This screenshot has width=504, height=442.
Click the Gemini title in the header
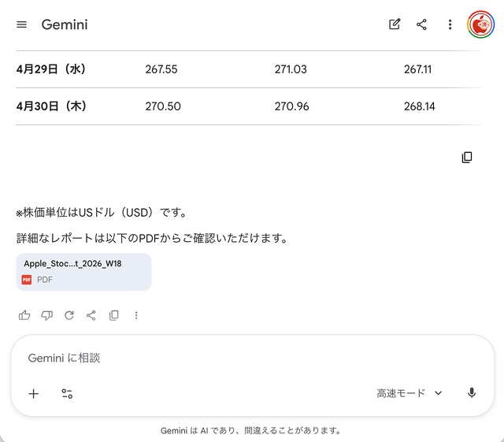(x=65, y=24)
